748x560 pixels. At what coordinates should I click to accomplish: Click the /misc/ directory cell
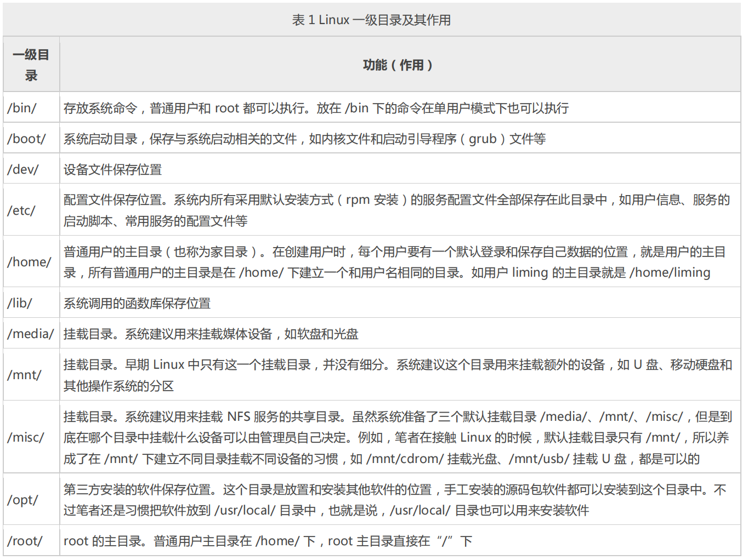pos(31,437)
